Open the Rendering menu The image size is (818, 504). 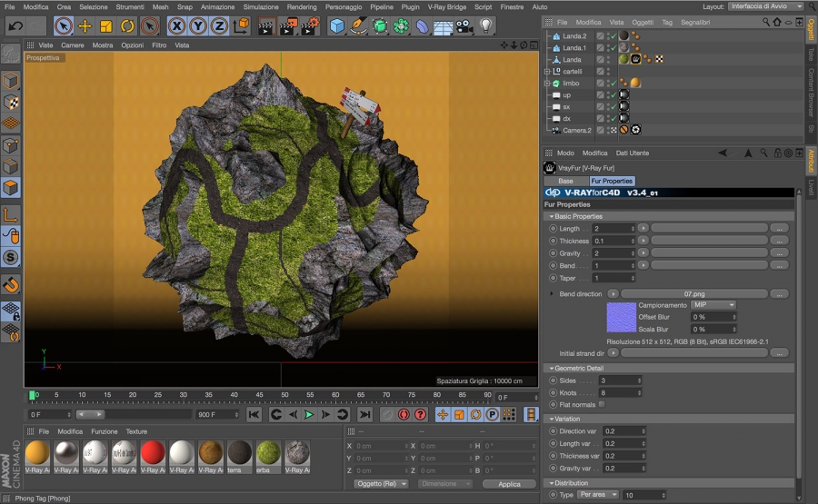click(302, 6)
